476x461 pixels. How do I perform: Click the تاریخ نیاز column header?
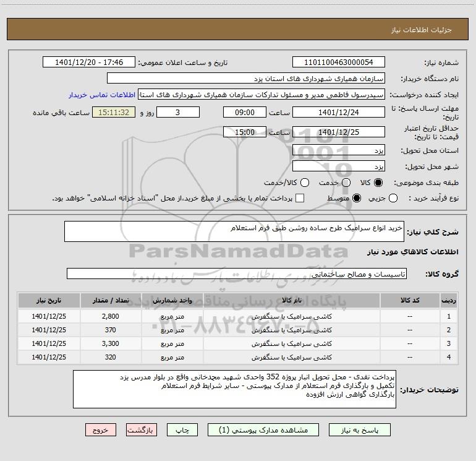click(x=49, y=301)
